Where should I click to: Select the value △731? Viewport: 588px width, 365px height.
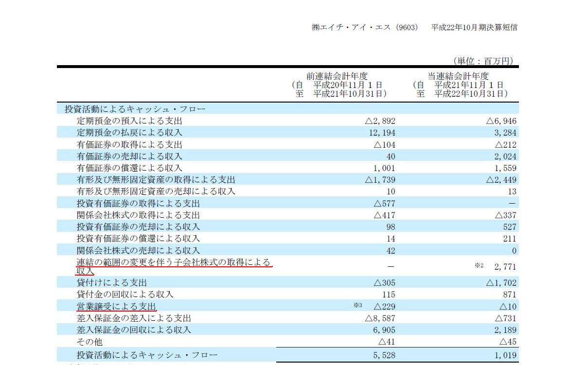point(505,318)
